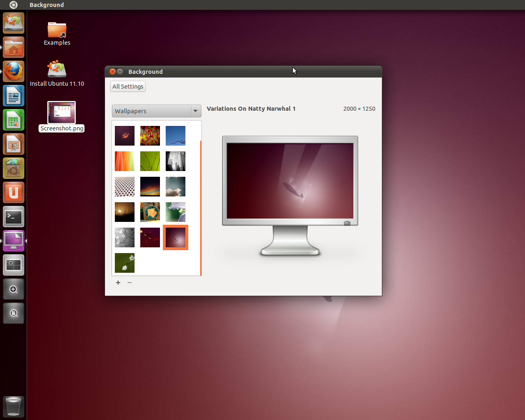Choose the green twigs wallpaper
The width and height of the screenshot is (525, 420).
click(x=150, y=161)
